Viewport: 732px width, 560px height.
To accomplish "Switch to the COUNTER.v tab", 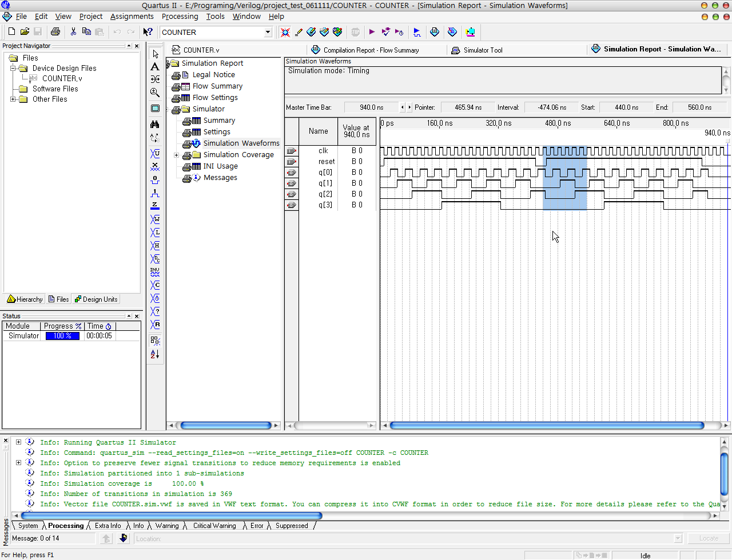I will 201,50.
